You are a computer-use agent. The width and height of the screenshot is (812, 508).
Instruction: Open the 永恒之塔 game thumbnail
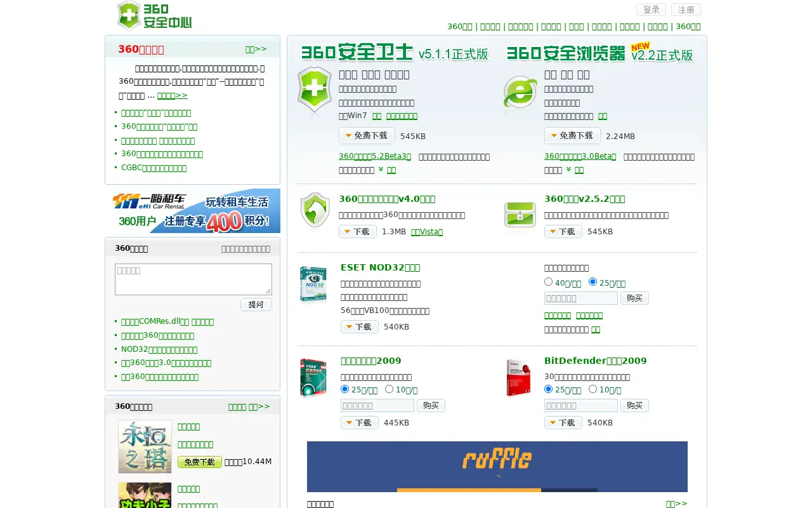point(145,446)
